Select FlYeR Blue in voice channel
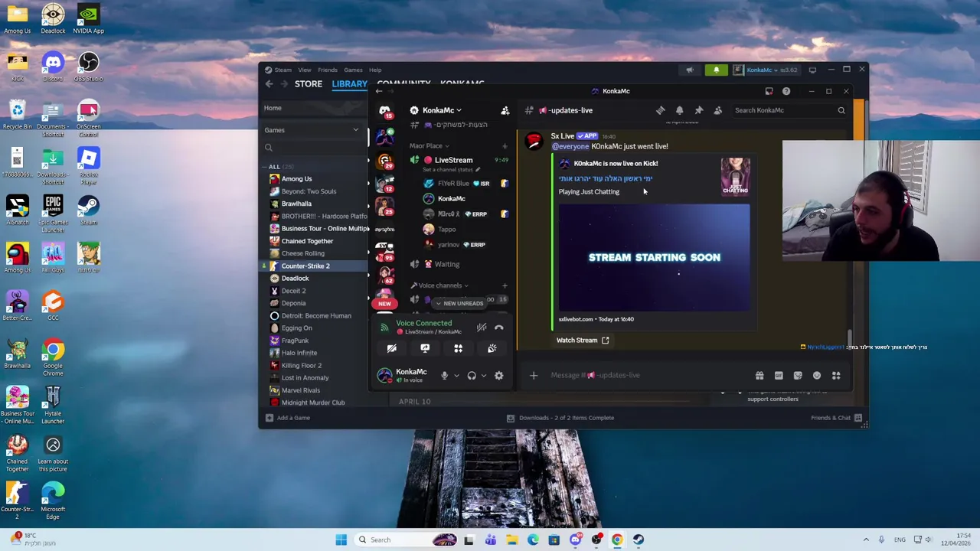This screenshot has height=551, width=980. [453, 184]
